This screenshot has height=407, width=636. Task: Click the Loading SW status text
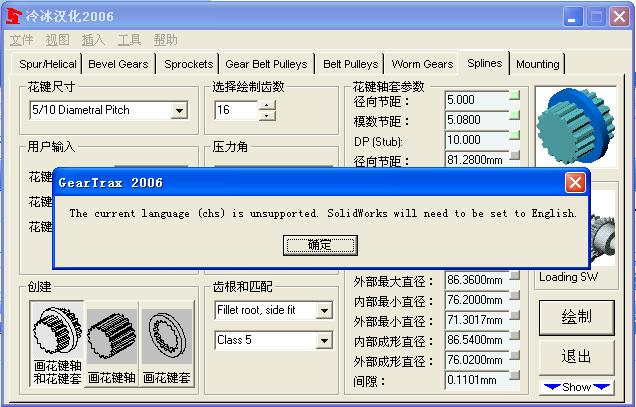(x=568, y=277)
